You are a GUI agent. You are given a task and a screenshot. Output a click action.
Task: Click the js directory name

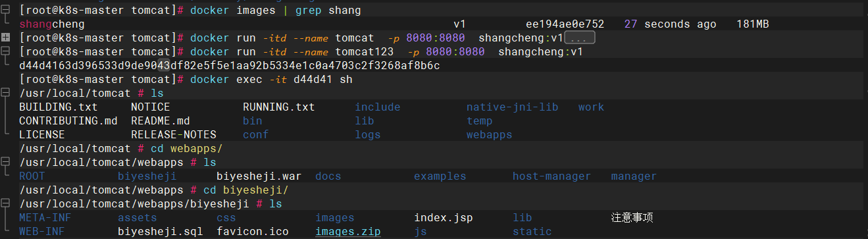point(421,232)
